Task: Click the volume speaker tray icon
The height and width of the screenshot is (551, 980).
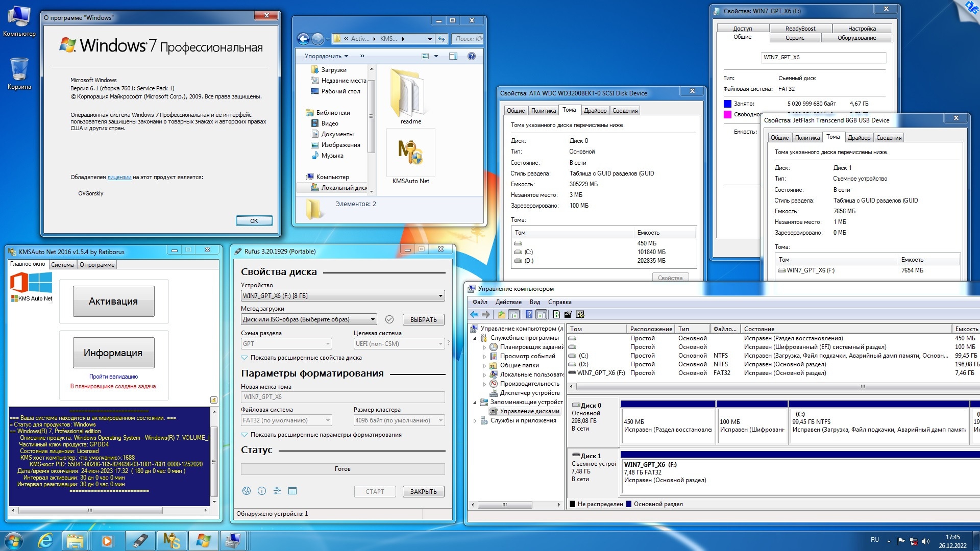Action: pos(926,541)
